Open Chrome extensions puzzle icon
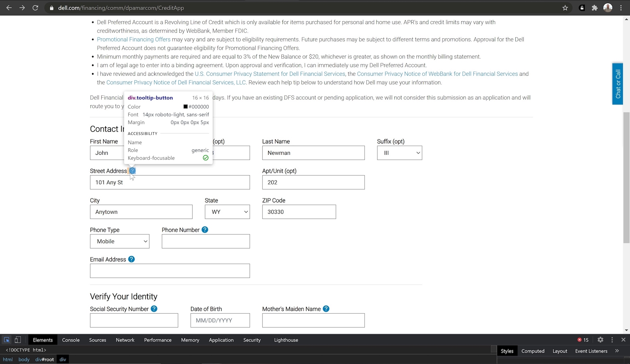 [595, 8]
